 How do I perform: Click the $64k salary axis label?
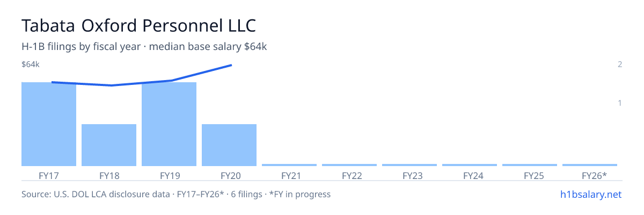31,64
